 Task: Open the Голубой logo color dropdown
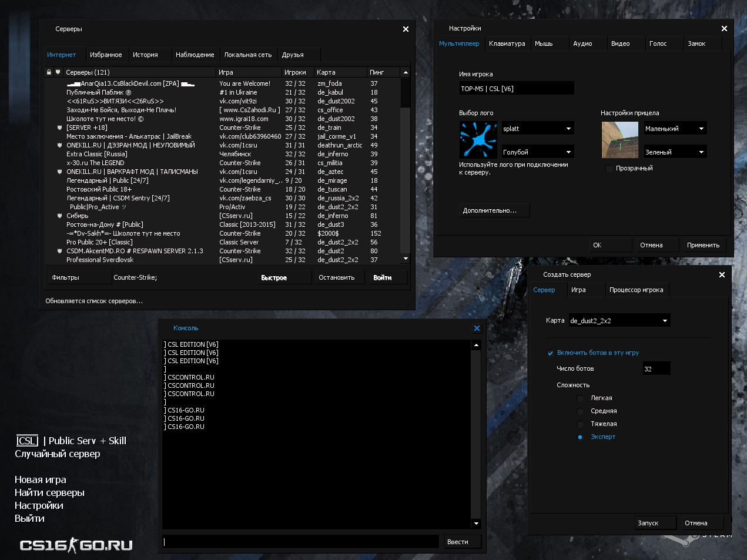point(537,152)
